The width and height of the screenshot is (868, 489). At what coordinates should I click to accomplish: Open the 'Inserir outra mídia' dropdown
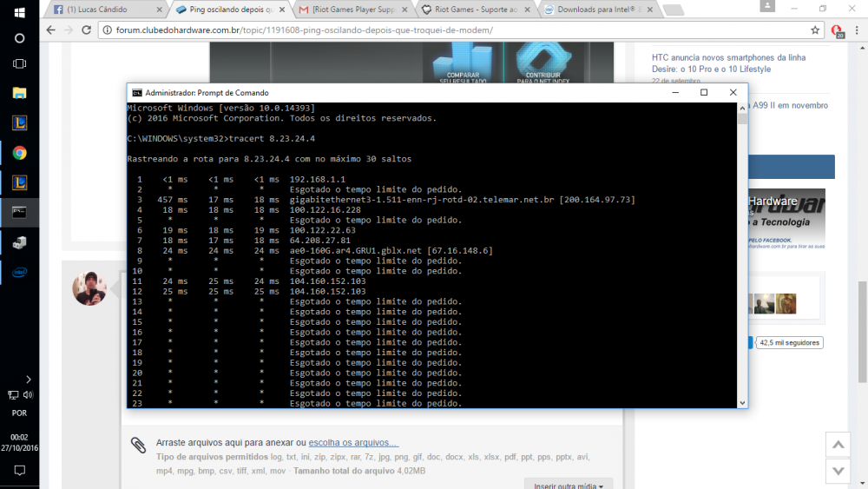tap(568, 483)
